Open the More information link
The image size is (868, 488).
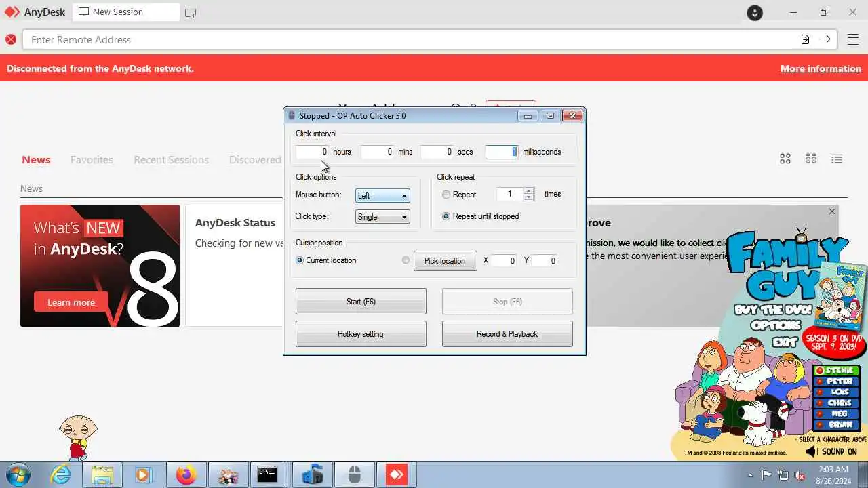point(821,68)
